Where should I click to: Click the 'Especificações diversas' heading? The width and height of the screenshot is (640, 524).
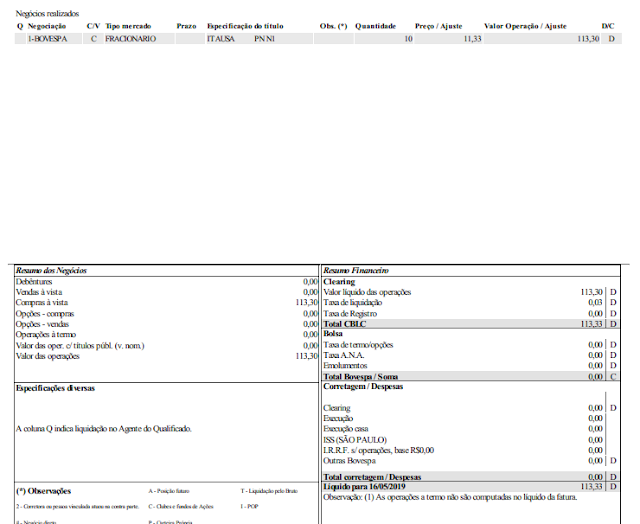click(x=55, y=388)
